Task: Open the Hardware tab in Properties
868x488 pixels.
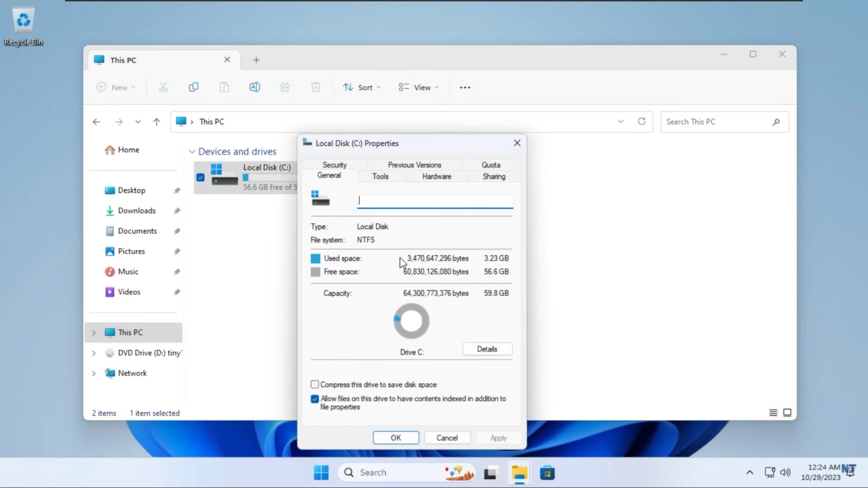Action: coord(436,176)
